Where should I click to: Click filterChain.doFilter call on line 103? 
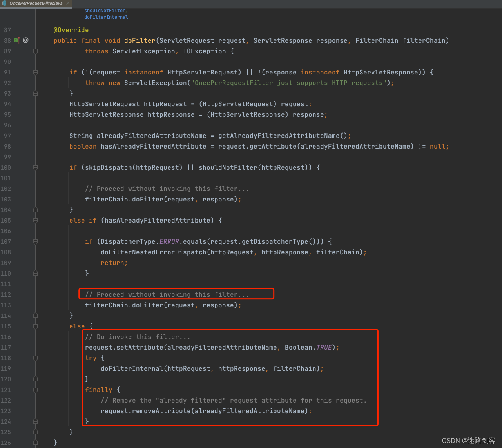pos(161,199)
